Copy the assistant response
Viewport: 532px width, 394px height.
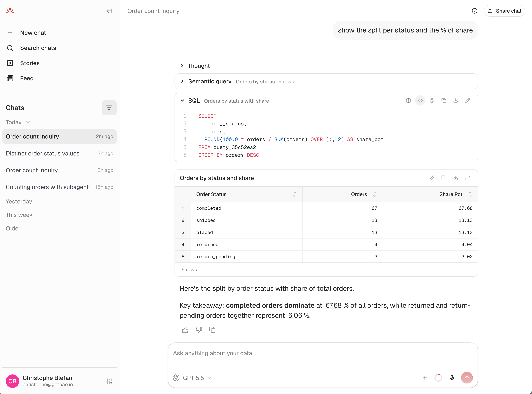(x=212, y=330)
